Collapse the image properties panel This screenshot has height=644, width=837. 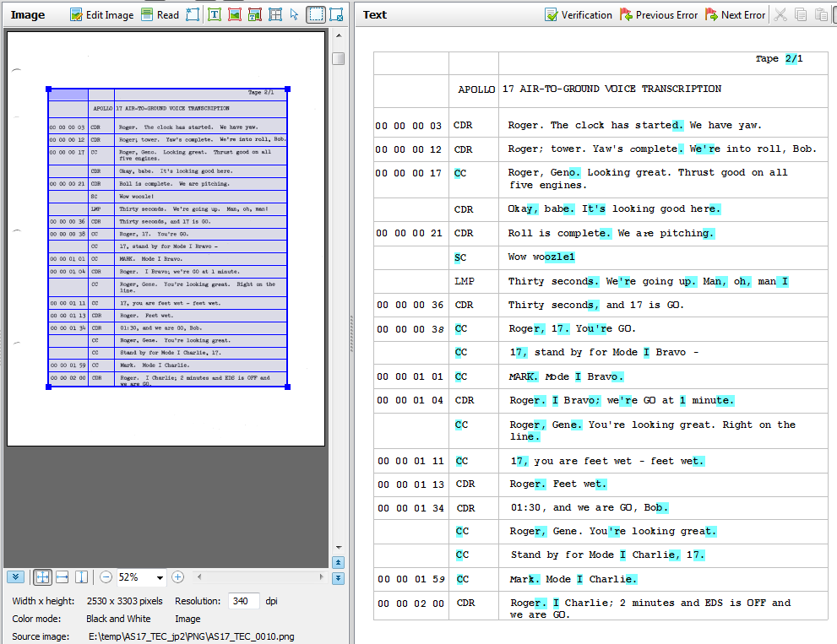15,576
